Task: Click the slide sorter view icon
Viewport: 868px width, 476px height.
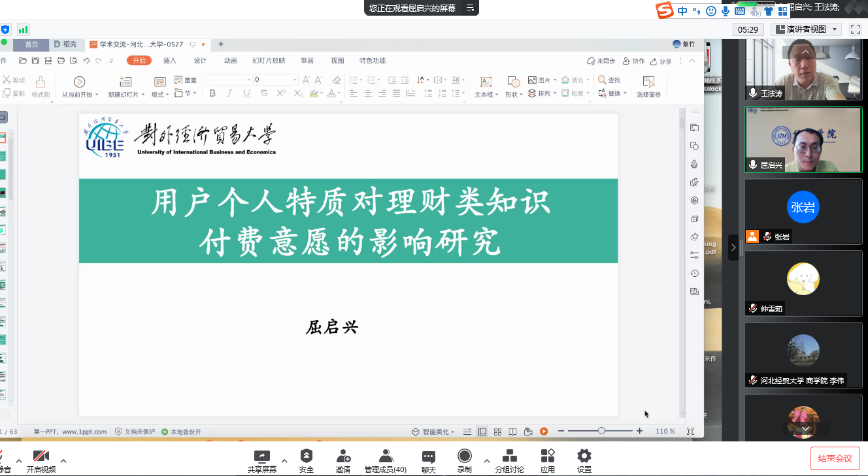Action: [x=497, y=432]
